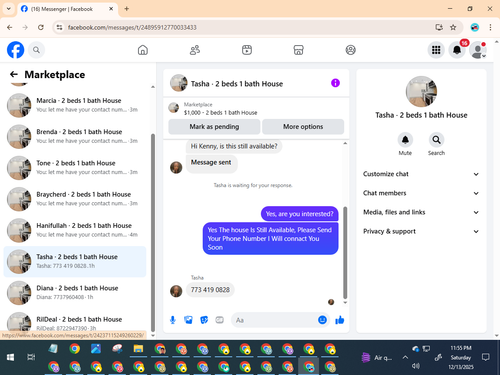500x375 pixels.
Task: Open File Explorer on the taskbar
Action: (x=138, y=349)
